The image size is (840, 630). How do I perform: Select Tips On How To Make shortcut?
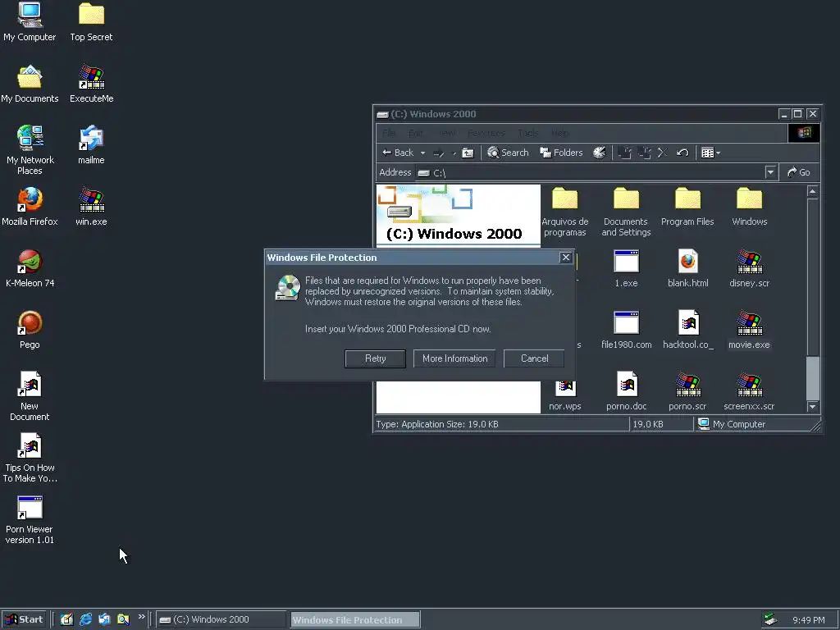30,458
